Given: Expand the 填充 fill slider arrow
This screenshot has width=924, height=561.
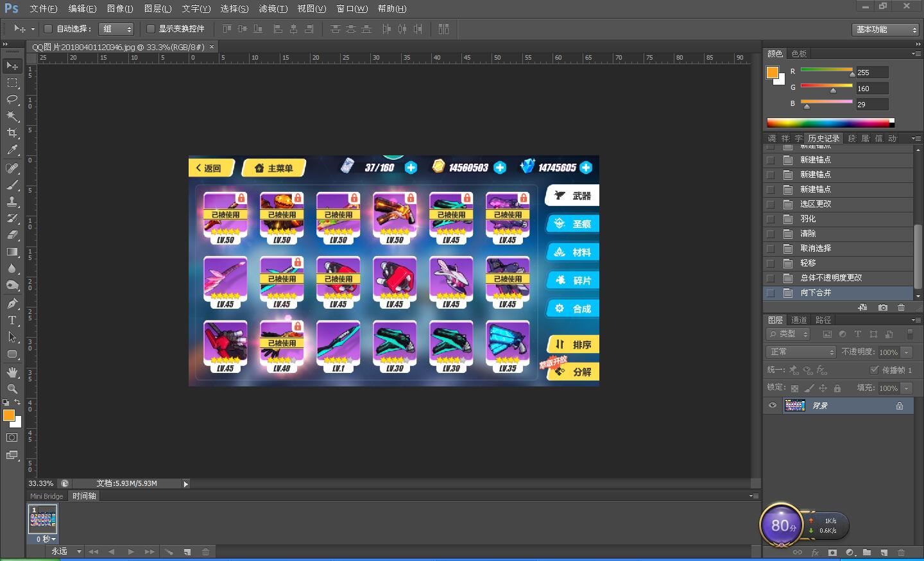Looking at the screenshot, I should 907,388.
